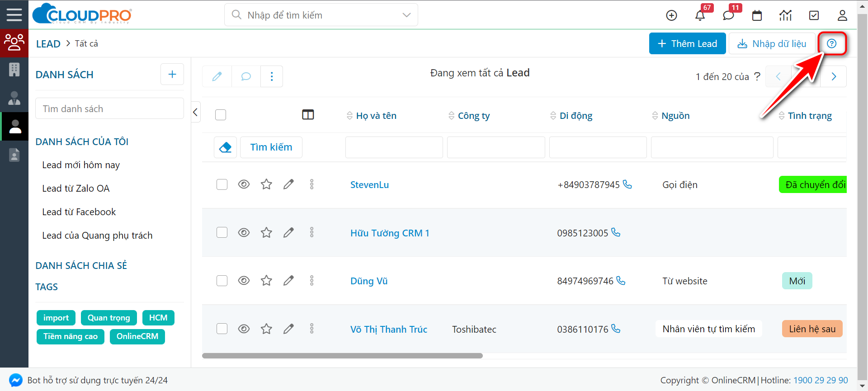Open row options for Dũng Vũ
The width and height of the screenshot is (868, 391).
[x=311, y=281]
